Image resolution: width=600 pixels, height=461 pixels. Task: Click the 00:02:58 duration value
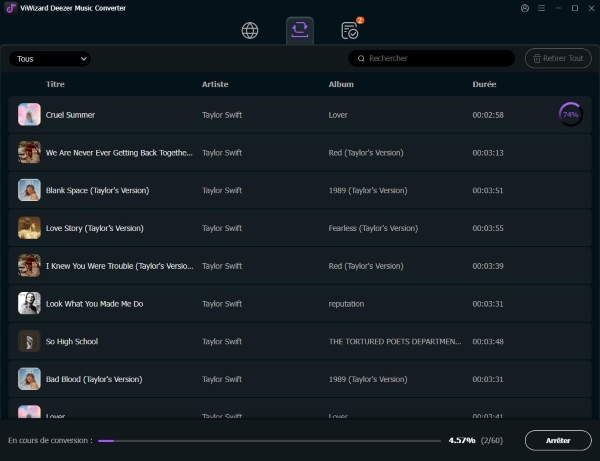click(488, 115)
